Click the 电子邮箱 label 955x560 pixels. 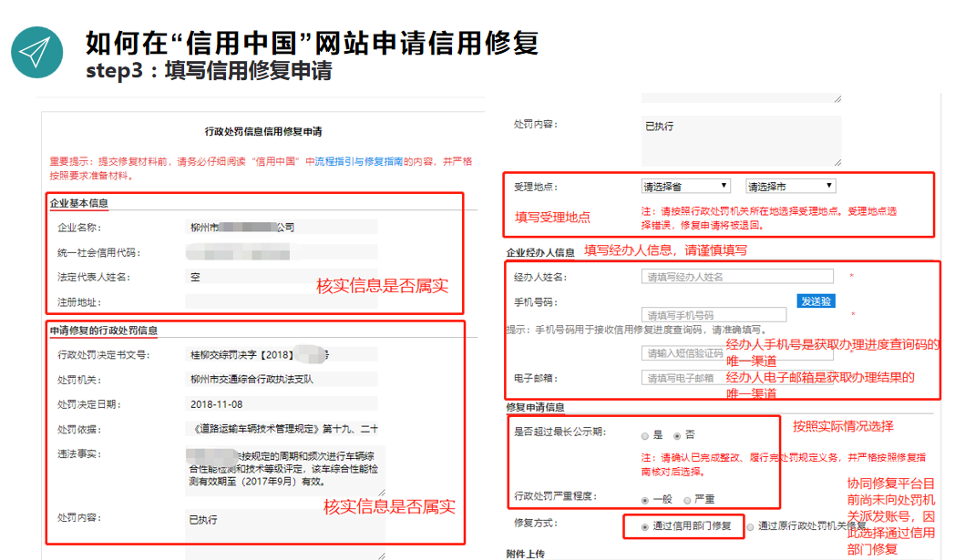(535, 378)
